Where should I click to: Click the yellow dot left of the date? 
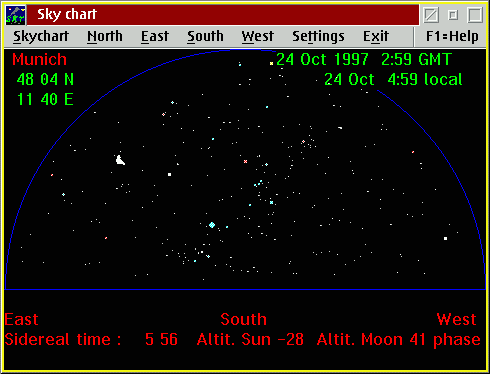271,63
